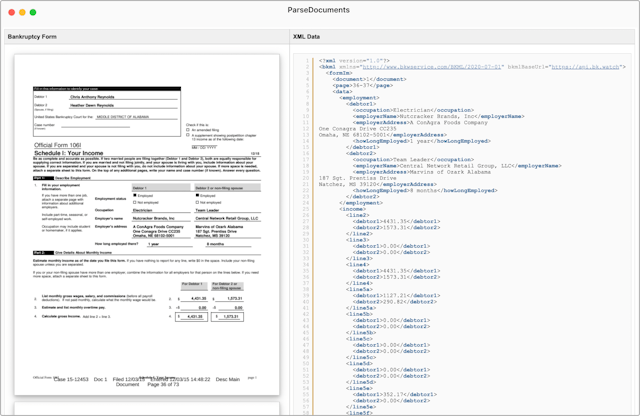Check the 'A supplement showing postpetition chapter 13 income' box

(188, 135)
